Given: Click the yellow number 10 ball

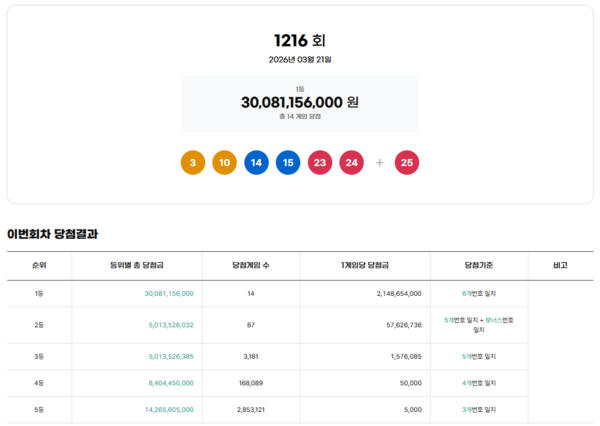Looking at the screenshot, I should pos(225,163).
